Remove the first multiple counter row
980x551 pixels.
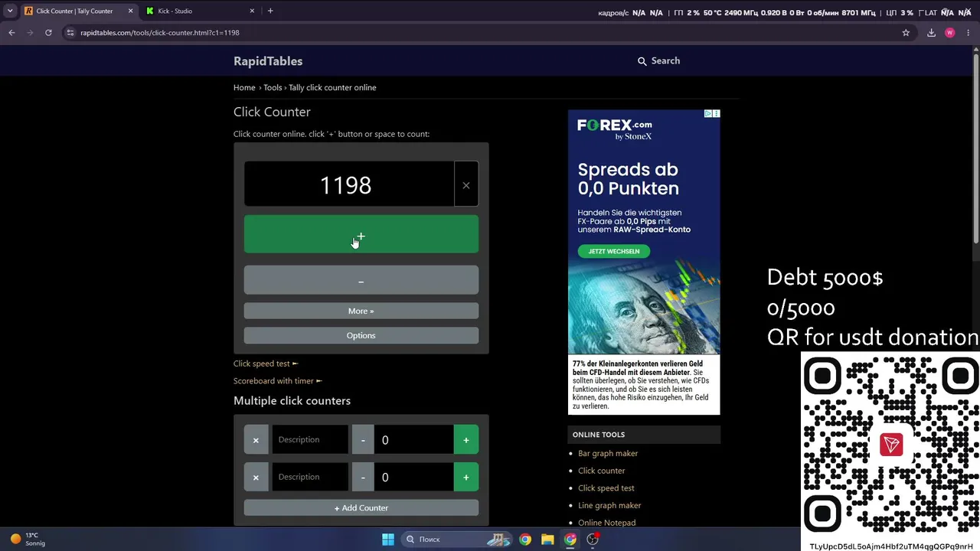tap(256, 440)
